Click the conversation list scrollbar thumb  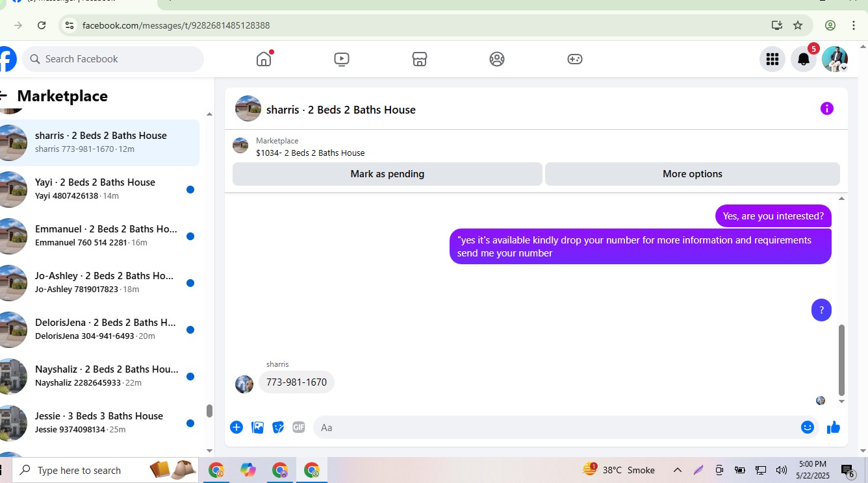[209, 411]
